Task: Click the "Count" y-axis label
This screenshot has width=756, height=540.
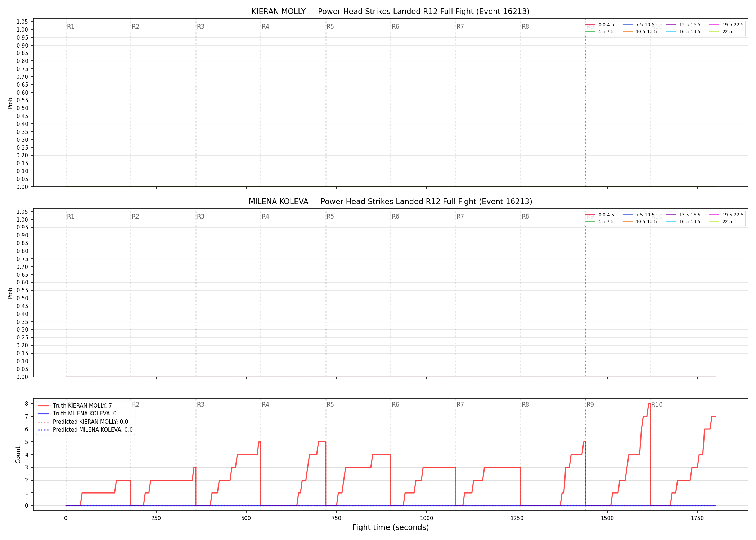Action: click(x=18, y=455)
